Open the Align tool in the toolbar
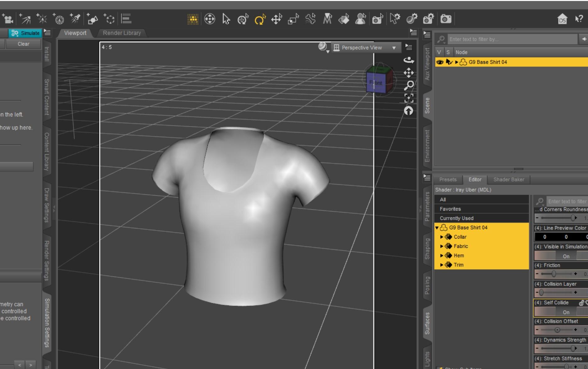This screenshot has width=588, height=369. click(x=126, y=19)
